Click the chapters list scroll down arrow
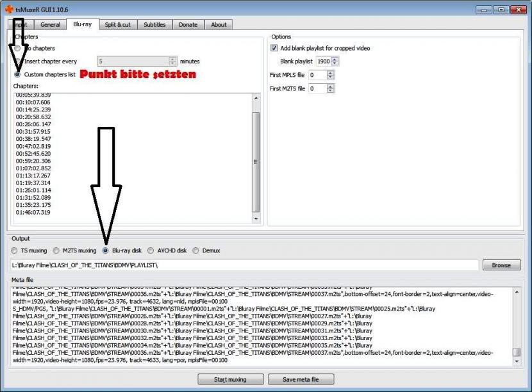The image size is (532, 392). click(256, 218)
